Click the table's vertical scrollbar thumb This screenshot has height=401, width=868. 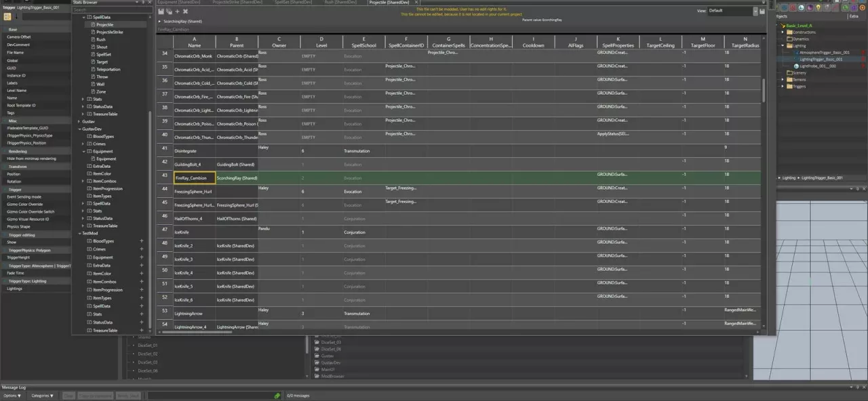click(x=764, y=91)
